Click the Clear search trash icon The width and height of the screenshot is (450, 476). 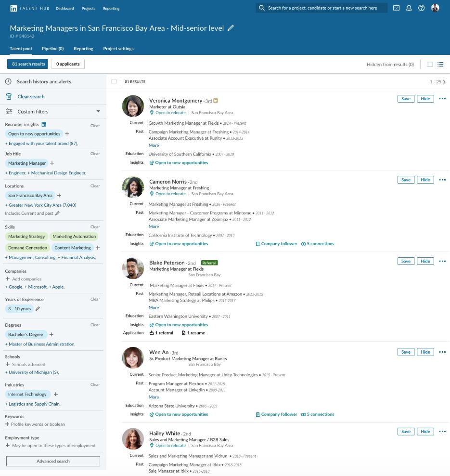click(9, 96)
